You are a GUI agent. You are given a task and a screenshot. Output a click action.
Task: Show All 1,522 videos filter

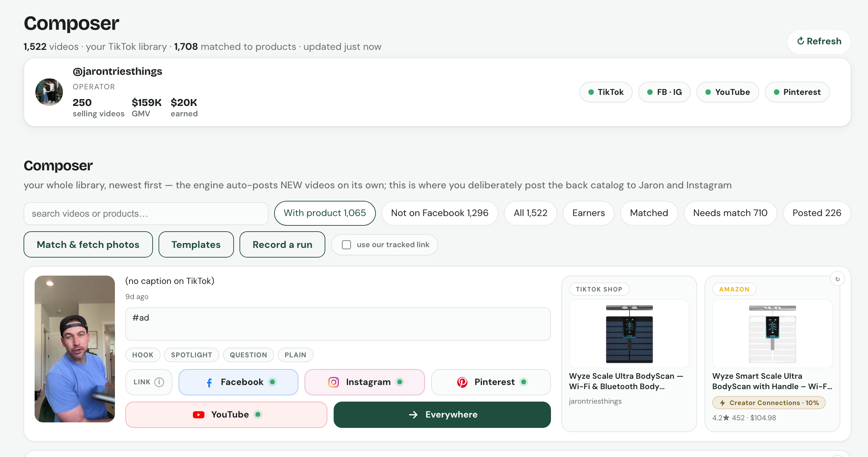pos(530,213)
